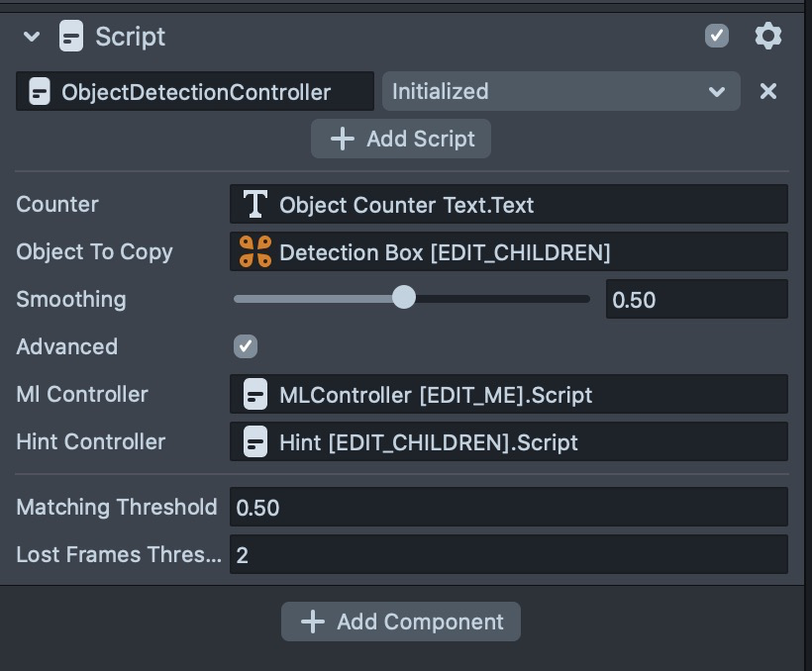Click the Add Component button
The width and height of the screenshot is (812, 671).
pyautogui.click(x=401, y=622)
